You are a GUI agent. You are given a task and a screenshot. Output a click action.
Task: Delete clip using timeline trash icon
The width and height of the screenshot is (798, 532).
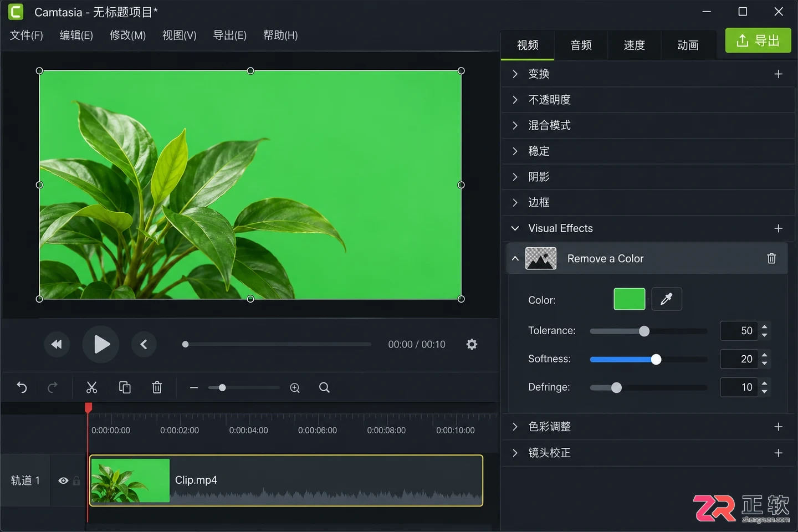[x=157, y=387]
